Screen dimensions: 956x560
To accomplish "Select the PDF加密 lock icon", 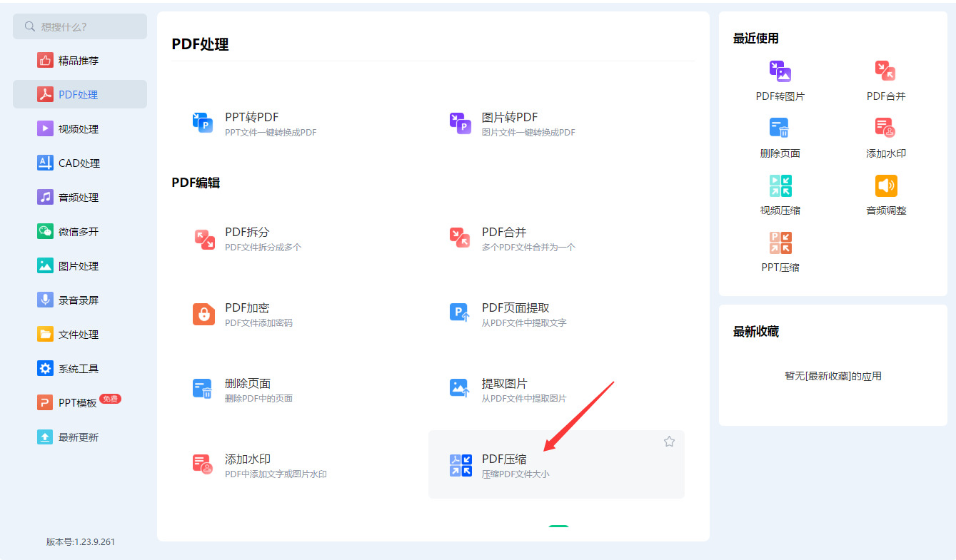I will 204,315.
